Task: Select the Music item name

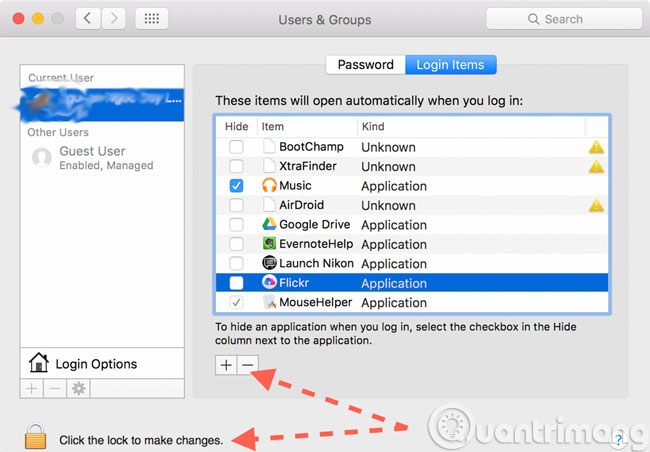Action: tap(295, 186)
